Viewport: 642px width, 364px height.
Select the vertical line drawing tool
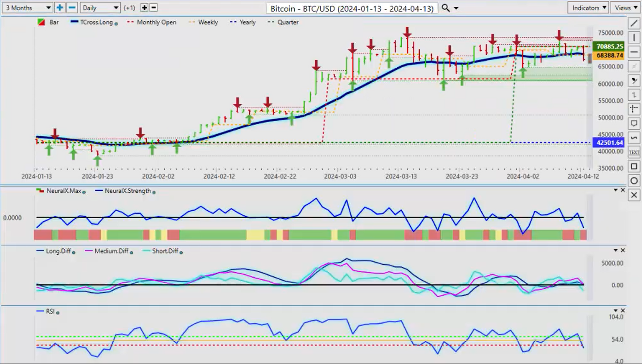[634, 37]
